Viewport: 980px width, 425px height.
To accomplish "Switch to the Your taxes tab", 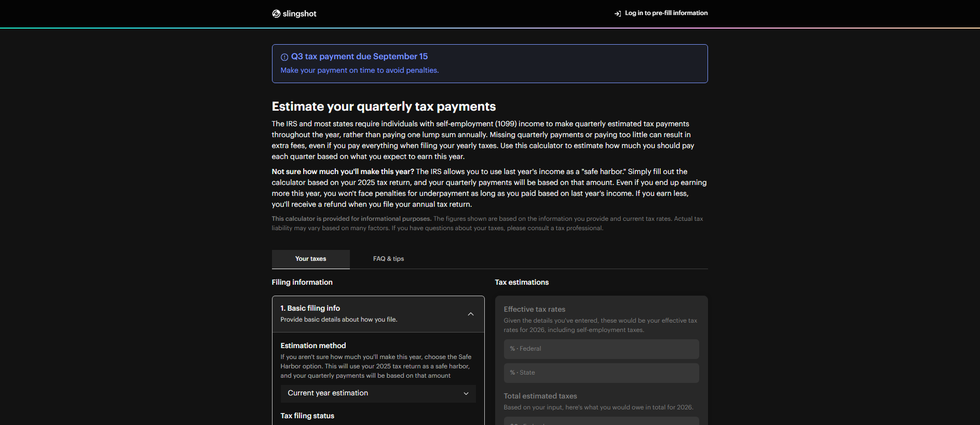I will [311, 259].
